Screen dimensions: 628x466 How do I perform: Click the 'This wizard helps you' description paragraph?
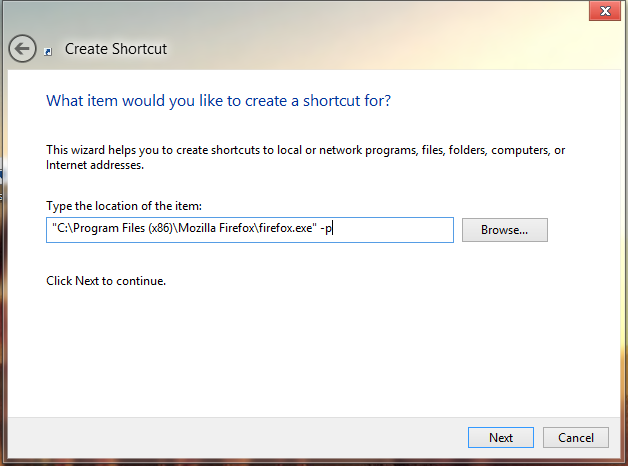305,157
